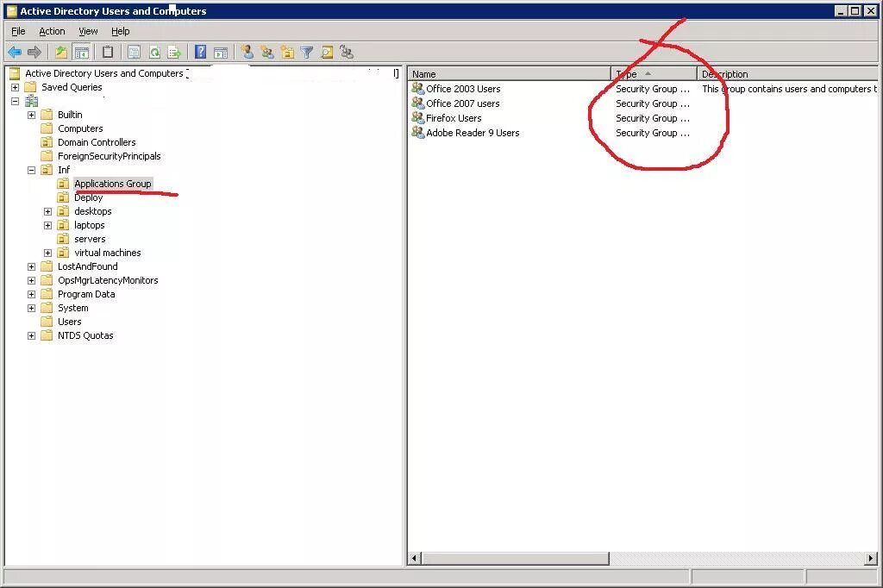
Task: Expand the OpsMgrLatencyMonitors container
Action: [x=32, y=280]
